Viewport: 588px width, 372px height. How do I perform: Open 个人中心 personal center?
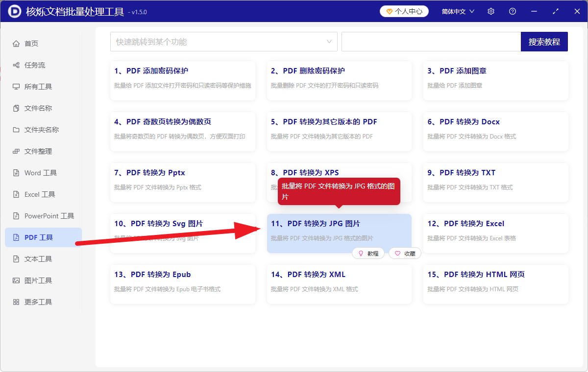click(404, 11)
